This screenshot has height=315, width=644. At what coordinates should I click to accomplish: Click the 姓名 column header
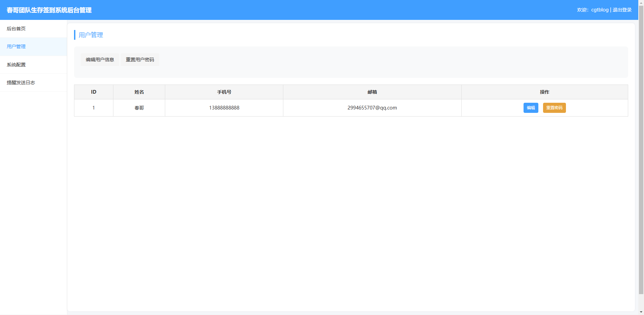tap(139, 92)
